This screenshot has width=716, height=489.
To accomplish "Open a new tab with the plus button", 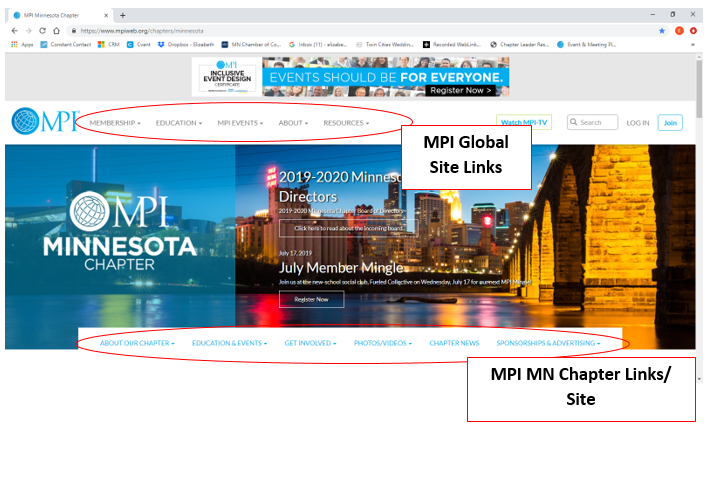I will click(122, 15).
